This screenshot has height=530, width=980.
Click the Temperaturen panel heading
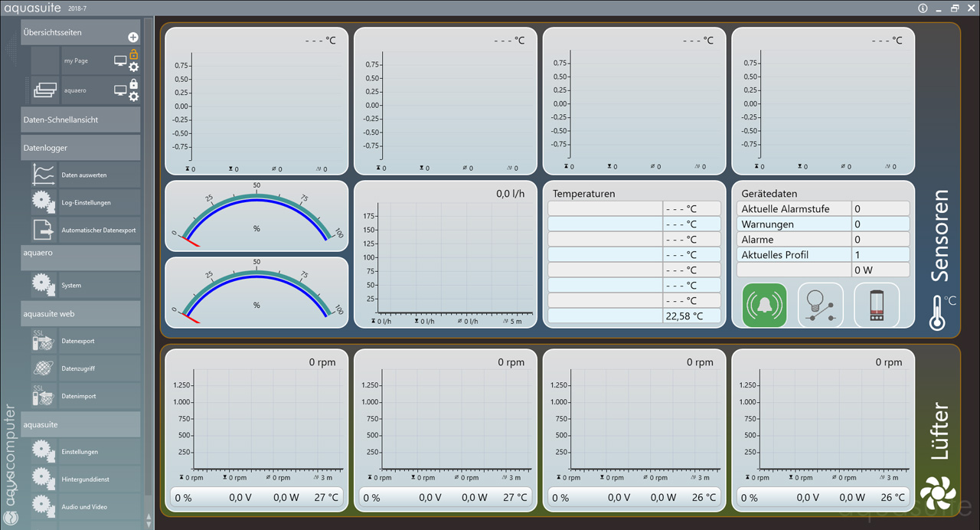[584, 194]
